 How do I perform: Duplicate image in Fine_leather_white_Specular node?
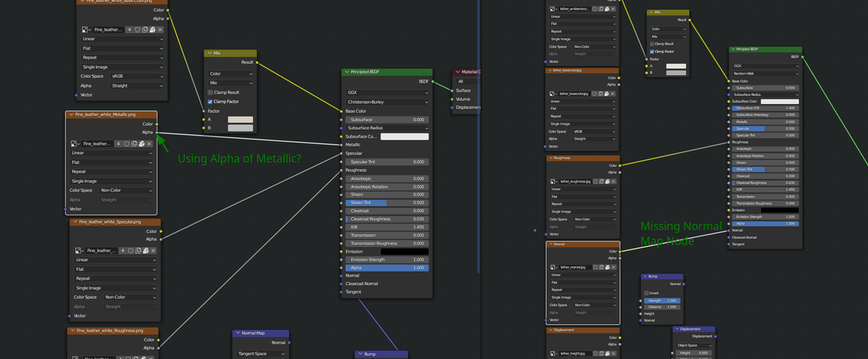[138, 251]
